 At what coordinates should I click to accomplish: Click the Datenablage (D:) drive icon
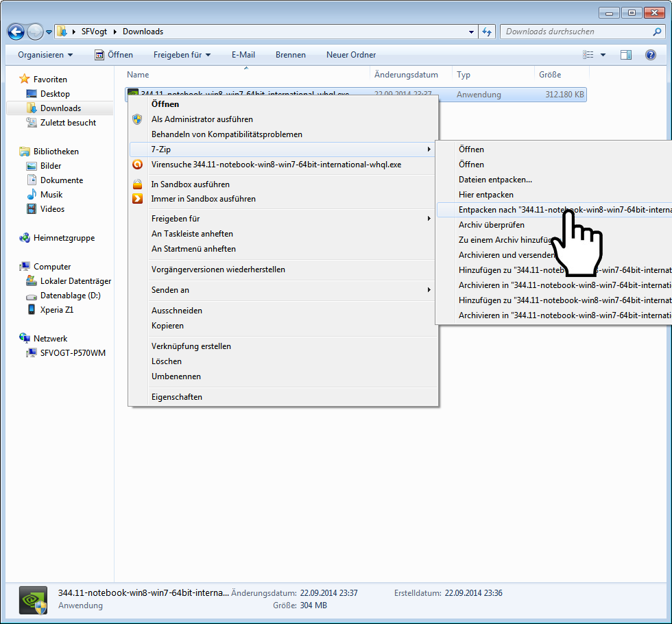32,296
